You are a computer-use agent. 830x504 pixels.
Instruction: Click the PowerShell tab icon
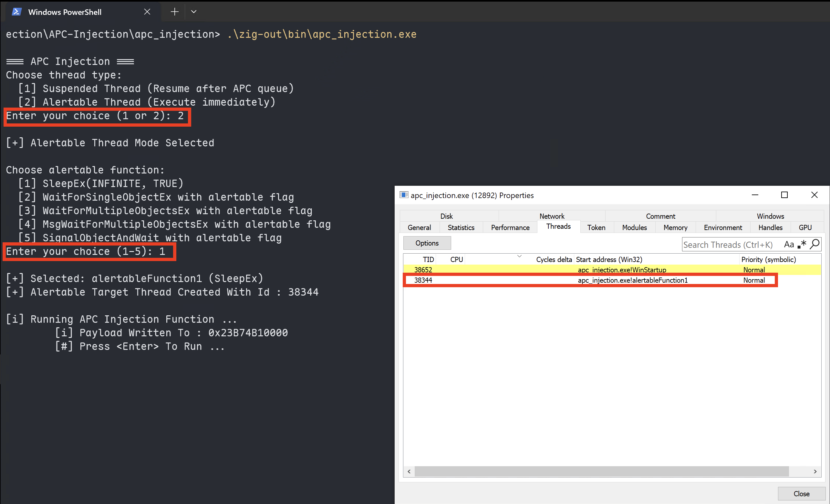point(16,12)
